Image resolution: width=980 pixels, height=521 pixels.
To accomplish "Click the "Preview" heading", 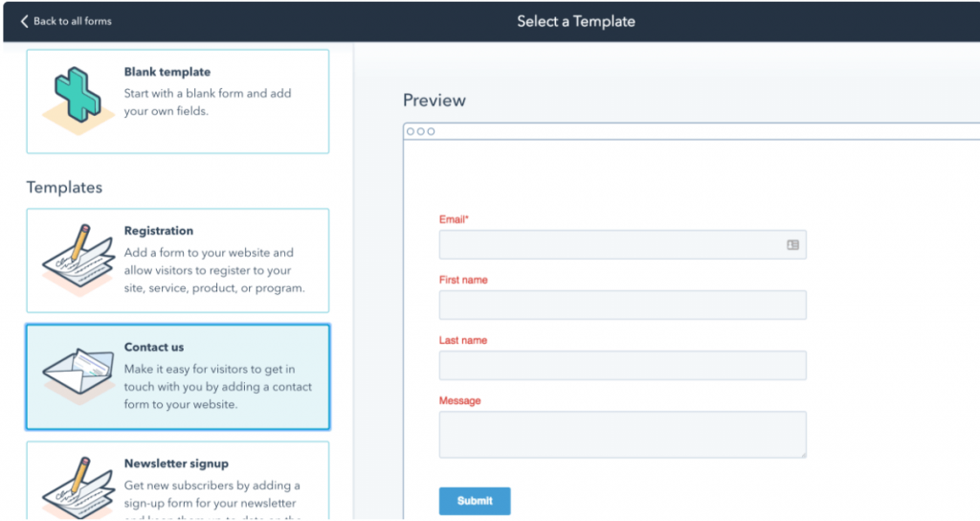I will coord(434,100).
